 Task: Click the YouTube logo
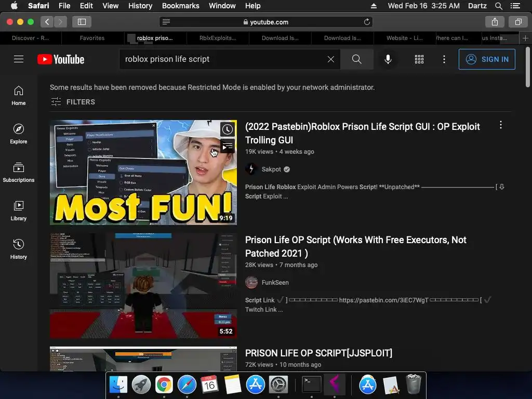point(61,59)
